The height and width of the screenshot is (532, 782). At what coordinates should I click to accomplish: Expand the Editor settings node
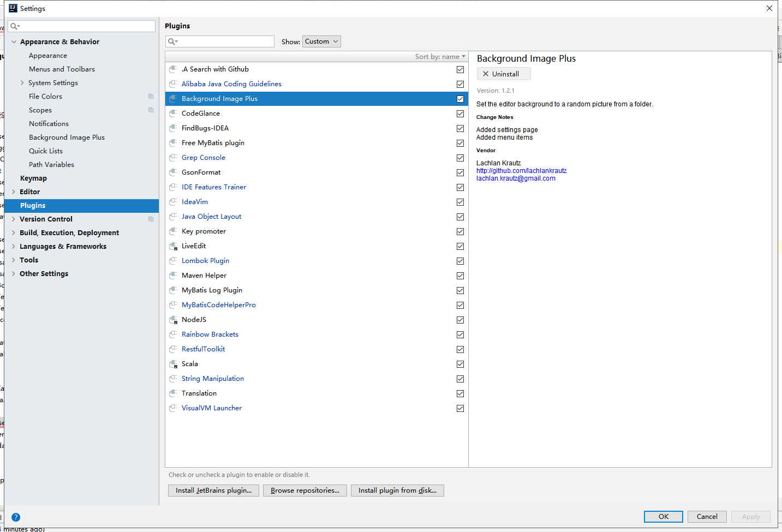pyautogui.click(x=14, y=192)
